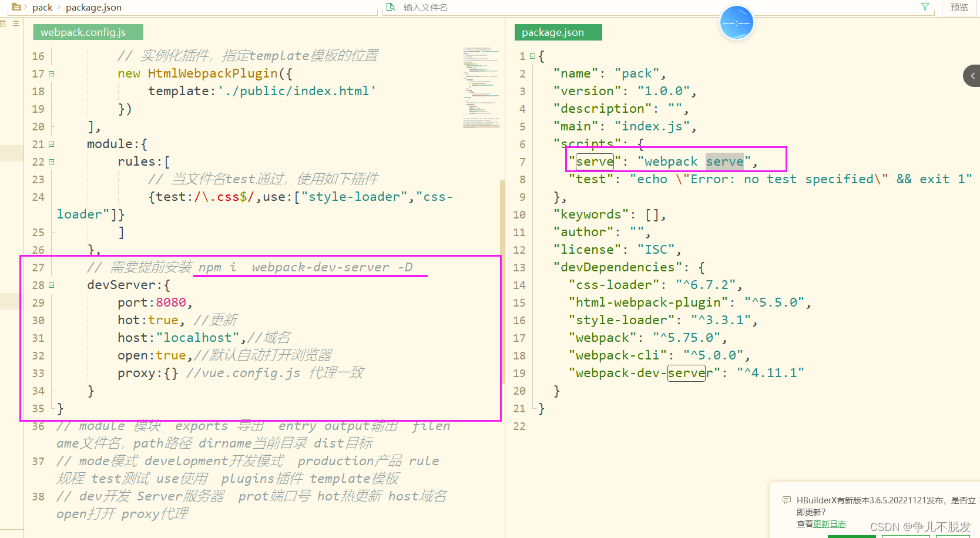Click '"keywords"' key on line 10
980x538 pixels.
pos(591,214)
